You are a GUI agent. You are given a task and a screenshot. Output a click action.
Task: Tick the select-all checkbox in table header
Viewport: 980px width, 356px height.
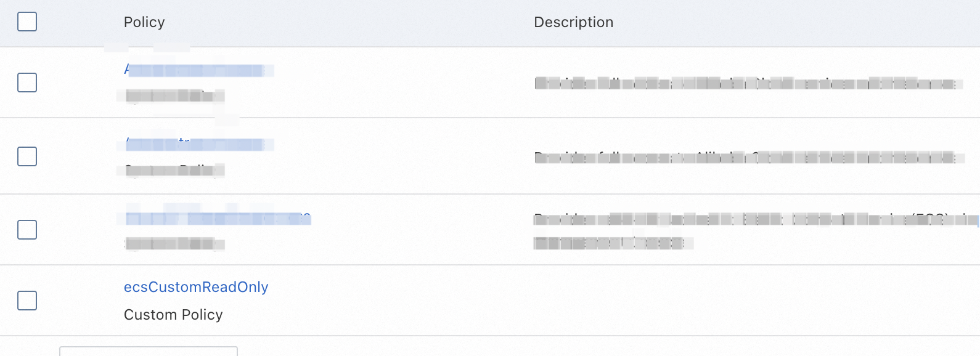click(x=27, y=22)
